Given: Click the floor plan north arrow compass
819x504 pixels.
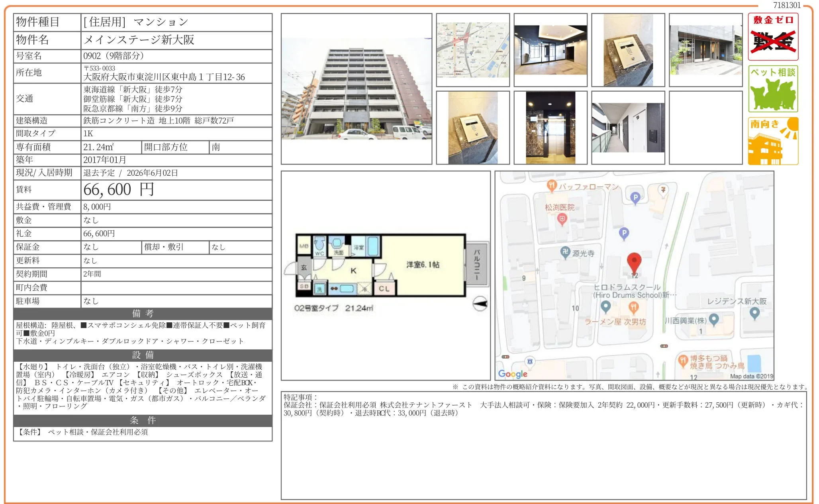Looking at the screenshot, I should point(480,304).
